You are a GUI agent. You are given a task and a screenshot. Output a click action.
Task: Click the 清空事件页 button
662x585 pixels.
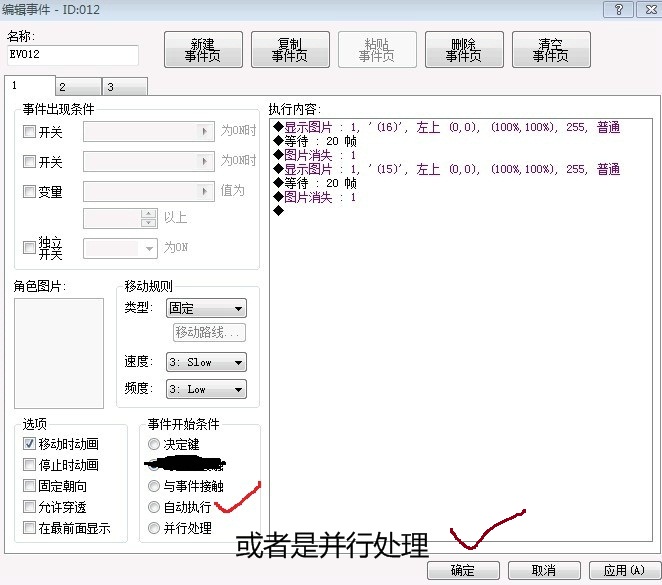pos(551,50)
